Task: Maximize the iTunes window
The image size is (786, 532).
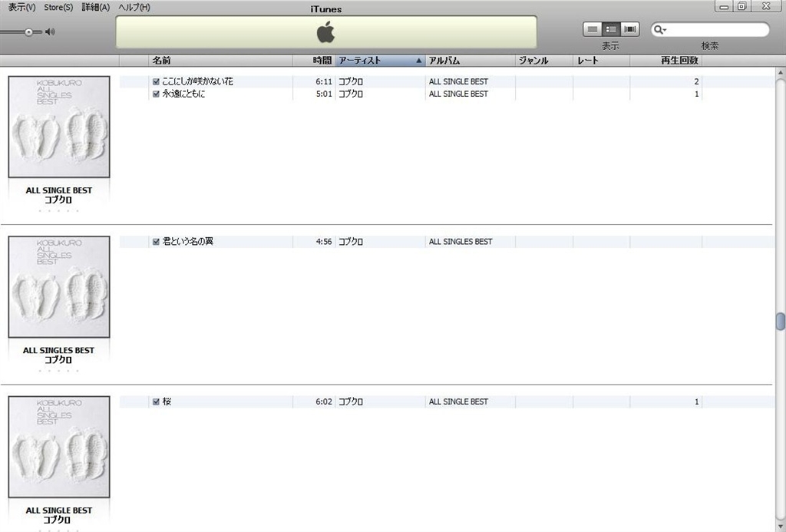Action: point(742,6)
